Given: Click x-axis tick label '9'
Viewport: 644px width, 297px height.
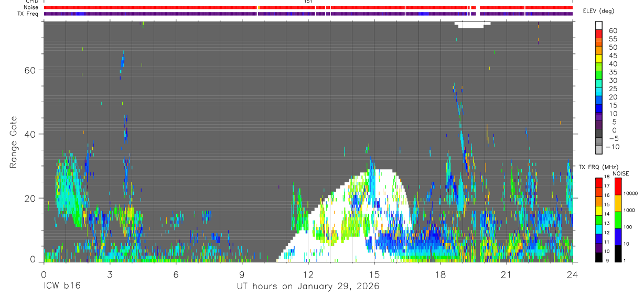Looking at the screenshot, I should pyautogui.click(x=242, y=274).
